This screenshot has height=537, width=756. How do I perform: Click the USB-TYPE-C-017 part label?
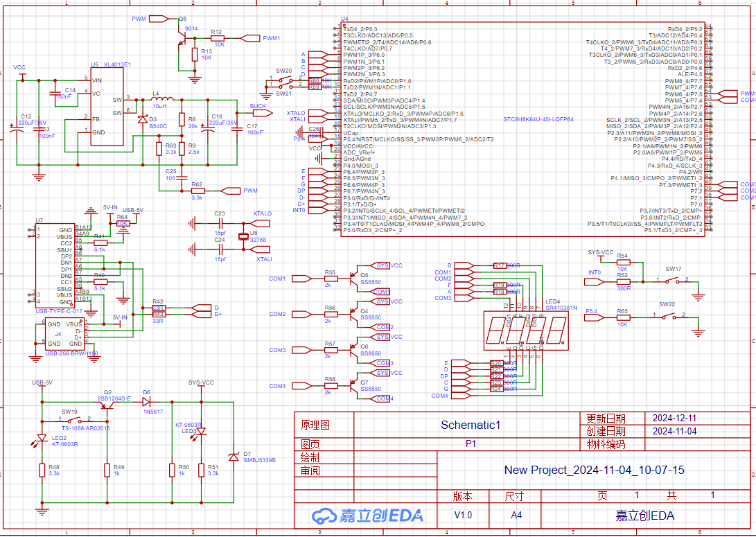coord(59,311)
